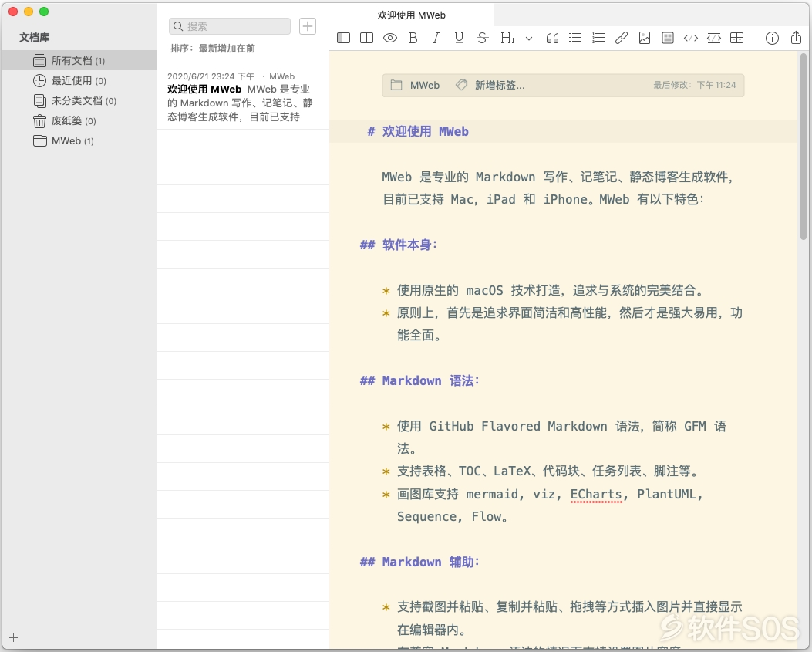
Task: Insert a table with the table icon
Action: pyautogui.click(x=736, y=38)
